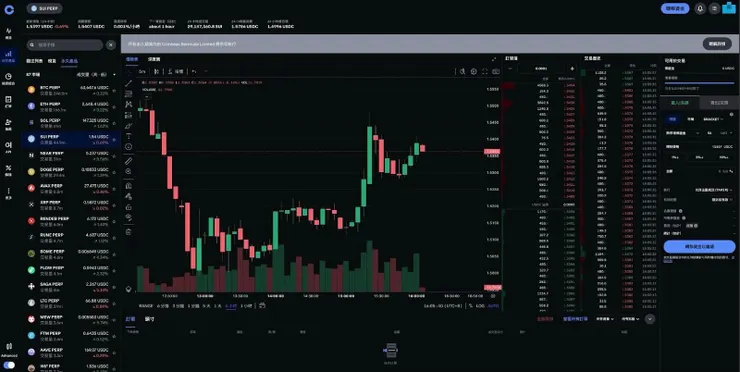This screenshot has height=372, width=740.
Task: Take a chart snapshot with camera icon
Action: pos(496,71)
